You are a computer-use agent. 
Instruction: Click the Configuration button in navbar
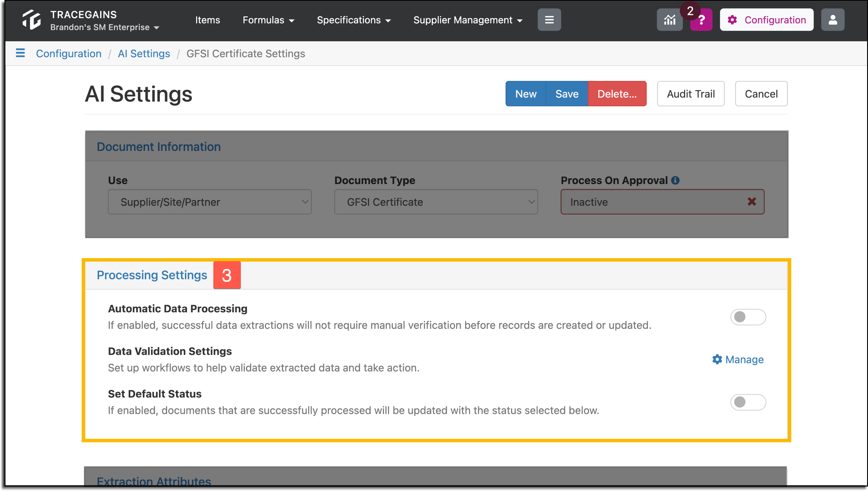[766, 20]
